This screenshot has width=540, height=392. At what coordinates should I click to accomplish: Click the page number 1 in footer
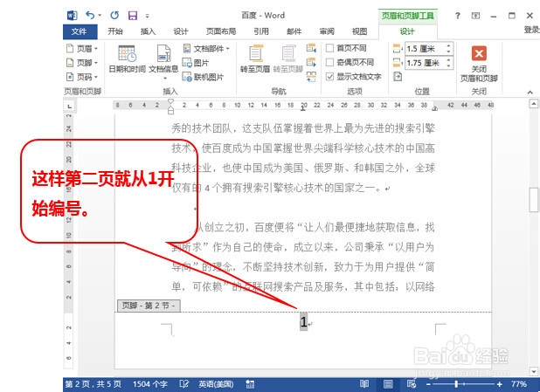(x=303, y=322)
